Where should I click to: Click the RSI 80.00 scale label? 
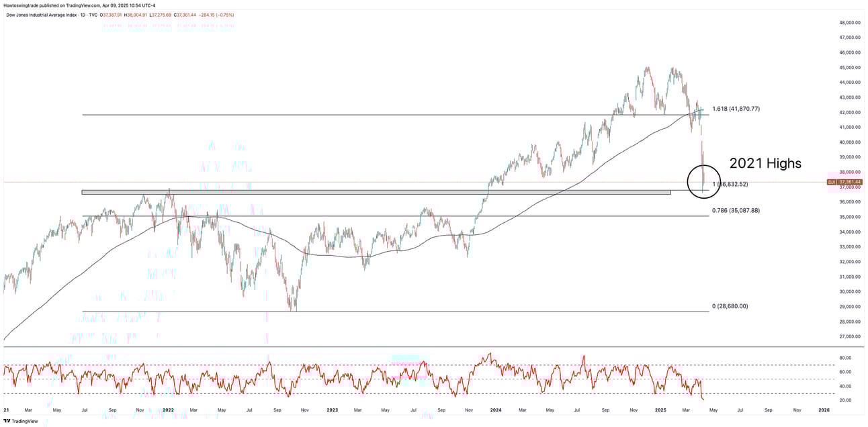[x=844, y=358]
